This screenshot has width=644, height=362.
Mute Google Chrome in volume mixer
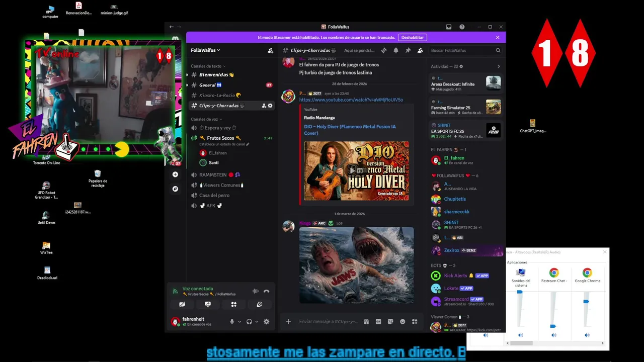pos(587,335)
